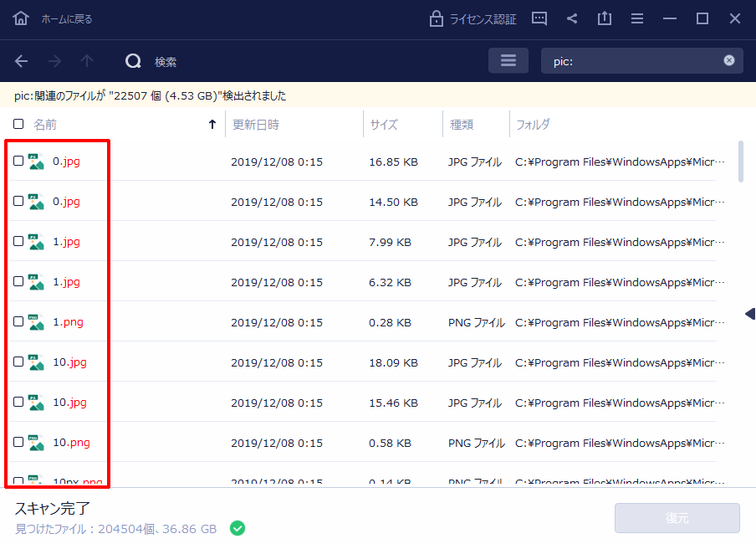Sort list by 更新日時 column header
Screen dimensions: 756x544
pyautogui.click(x=256, y=125)
